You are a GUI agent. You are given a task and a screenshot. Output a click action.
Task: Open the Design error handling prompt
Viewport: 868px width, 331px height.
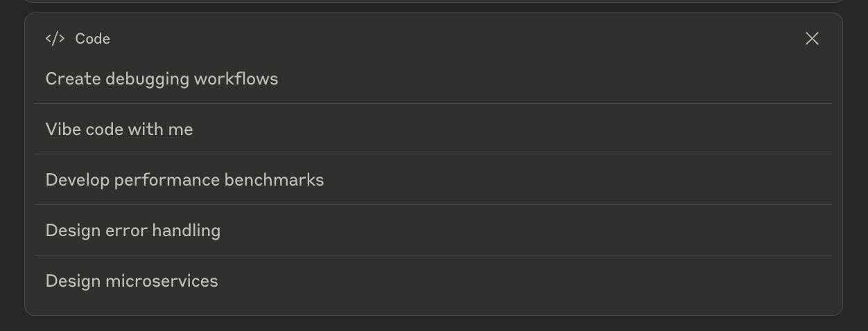(x=433, y=231)
